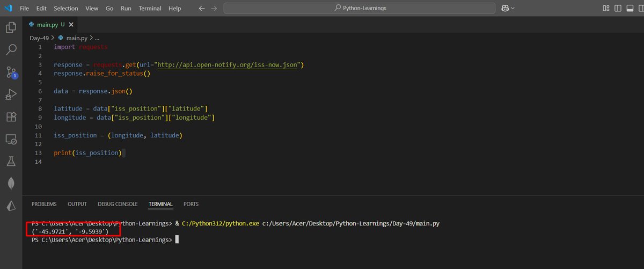
Task: Click line number 13 in gutter
Action: pos(39,152)
